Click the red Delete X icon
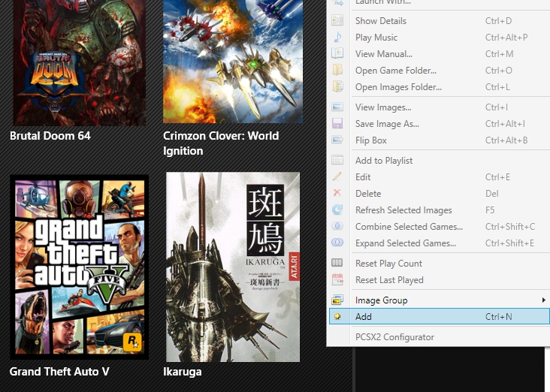The image size is (550, 392). tap(337, 192)
